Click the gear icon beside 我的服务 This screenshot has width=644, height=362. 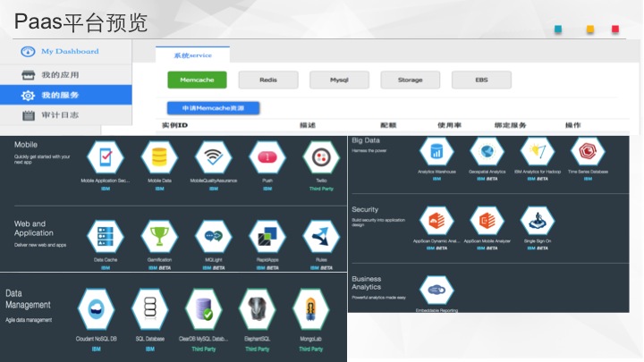point(28,96)
